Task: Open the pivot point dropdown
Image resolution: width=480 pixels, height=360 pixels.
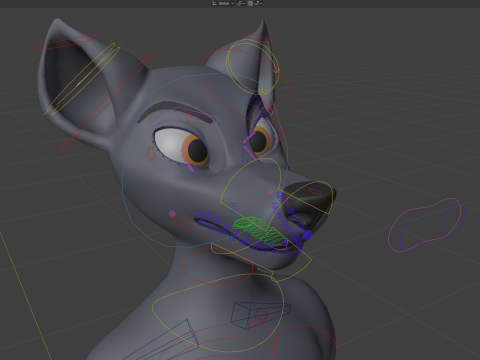Action: 241,3
